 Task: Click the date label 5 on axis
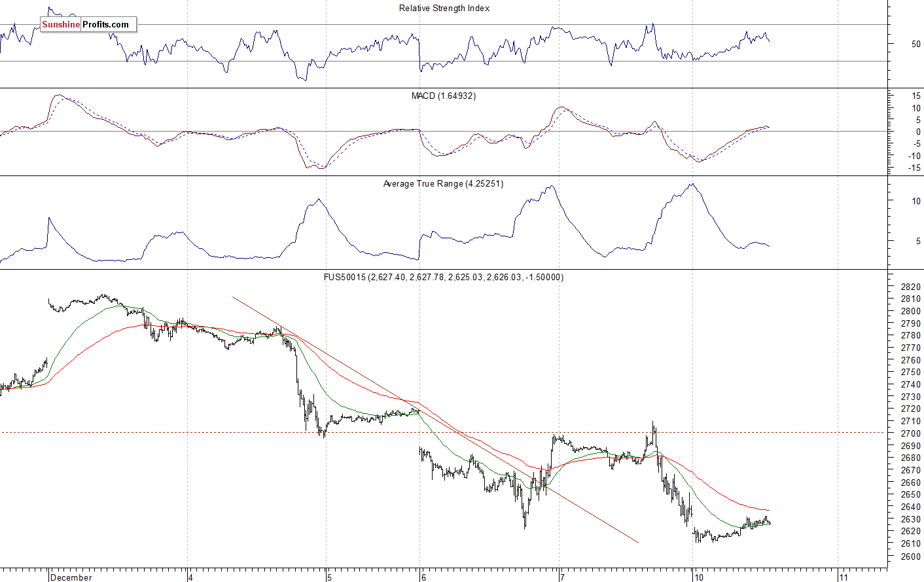(x=330, y=577)
